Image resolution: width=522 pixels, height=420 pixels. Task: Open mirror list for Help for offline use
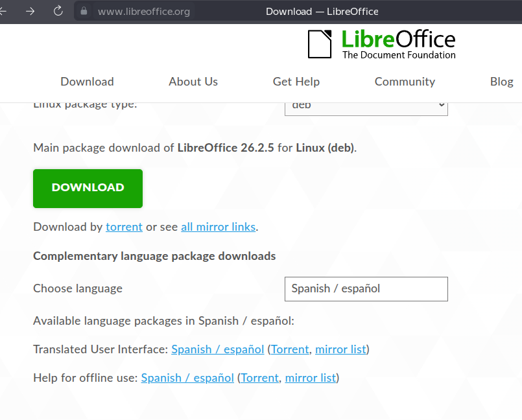click(310, 378)
